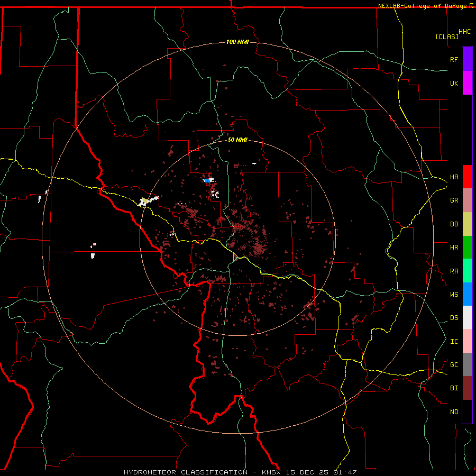Click the RF purple legend swatch
The height and width of the screenshot is (476, 476).
pos(467,59)
